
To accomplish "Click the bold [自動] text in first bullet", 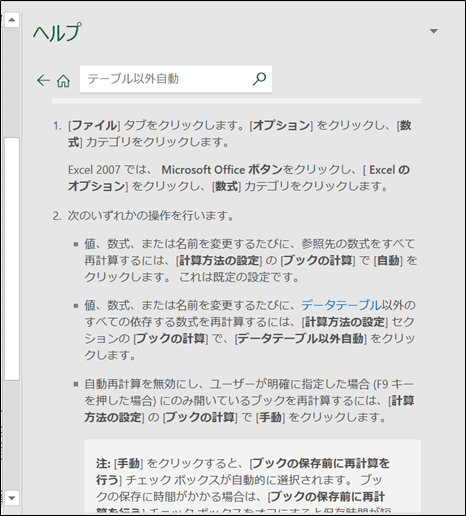I will coord(388,260).
